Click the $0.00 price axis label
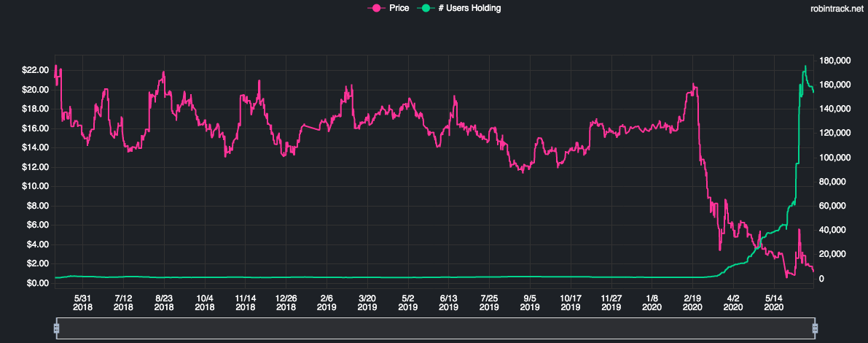Viewport: 868px width, 343px height. (38, 283)
